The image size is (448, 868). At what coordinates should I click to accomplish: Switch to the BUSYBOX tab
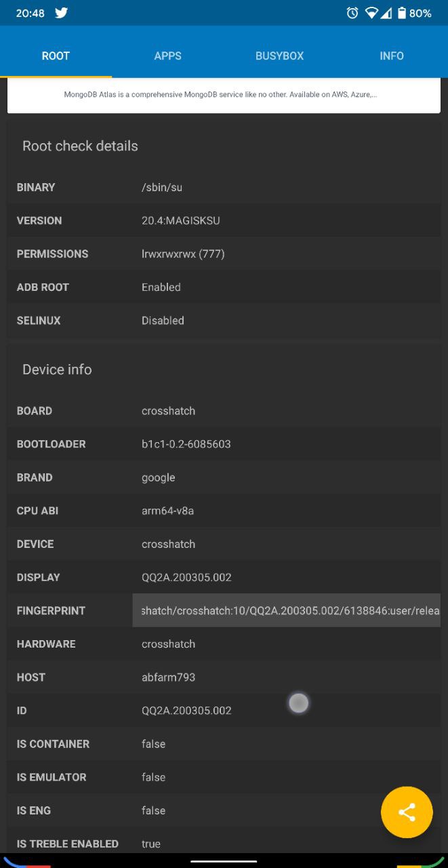279,56
